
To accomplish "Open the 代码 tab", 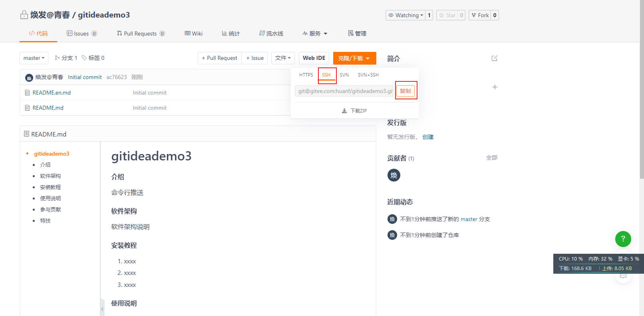I will [38, 34].
